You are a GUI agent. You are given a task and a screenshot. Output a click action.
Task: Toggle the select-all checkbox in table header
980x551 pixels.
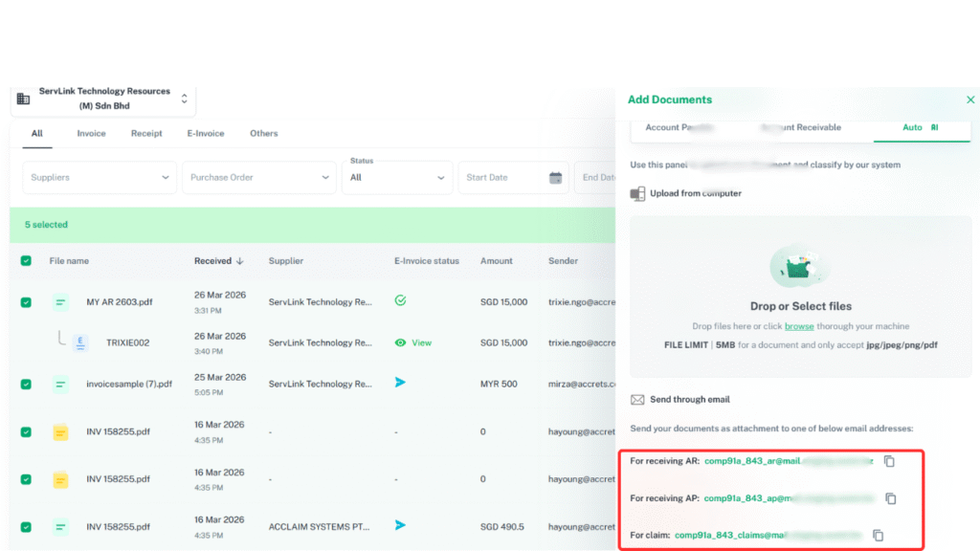26,261
